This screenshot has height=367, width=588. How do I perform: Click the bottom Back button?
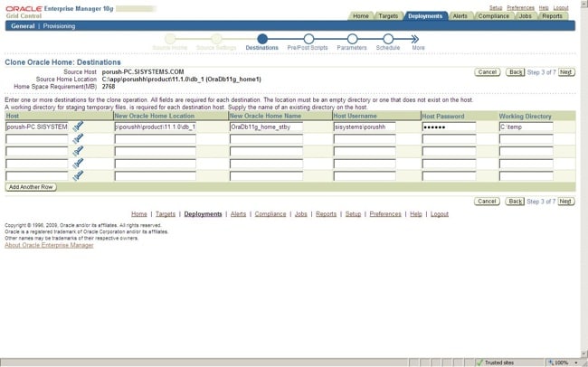[x=515, y=202]
